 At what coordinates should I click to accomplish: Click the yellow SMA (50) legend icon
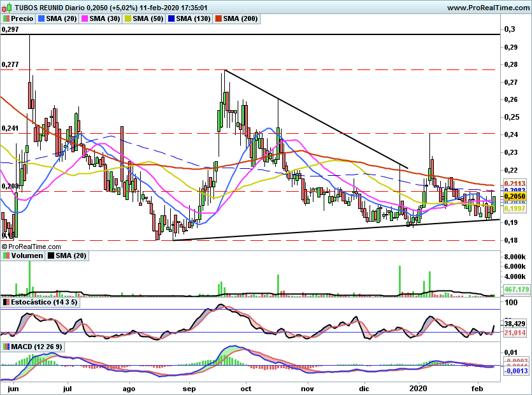tap(127, 18)
